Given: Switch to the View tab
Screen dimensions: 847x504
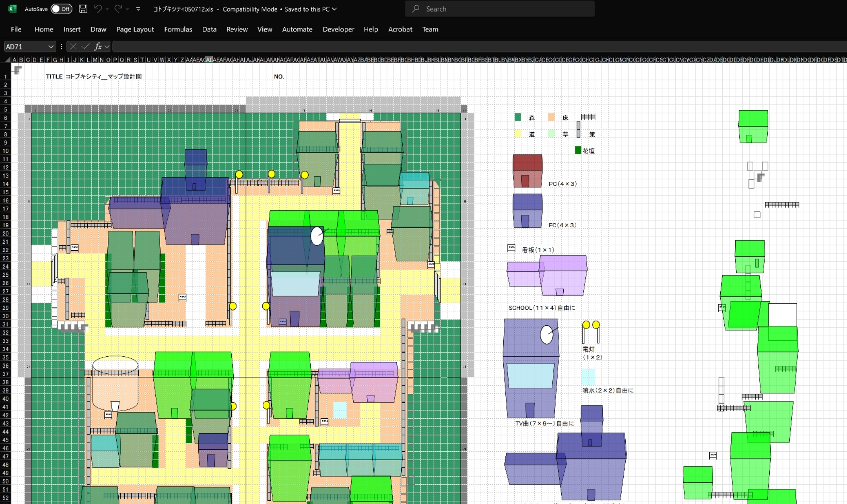Looking at the screenshot, I should (265, 29).
